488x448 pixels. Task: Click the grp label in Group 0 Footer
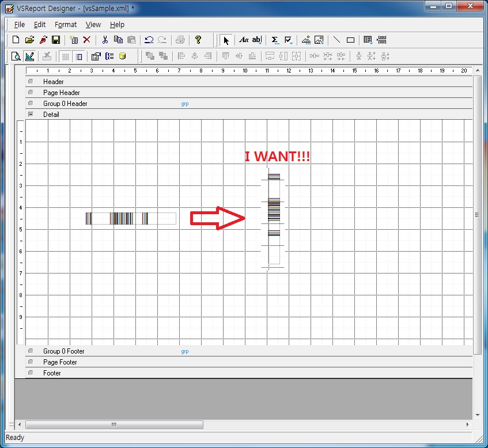coord(185,351)
